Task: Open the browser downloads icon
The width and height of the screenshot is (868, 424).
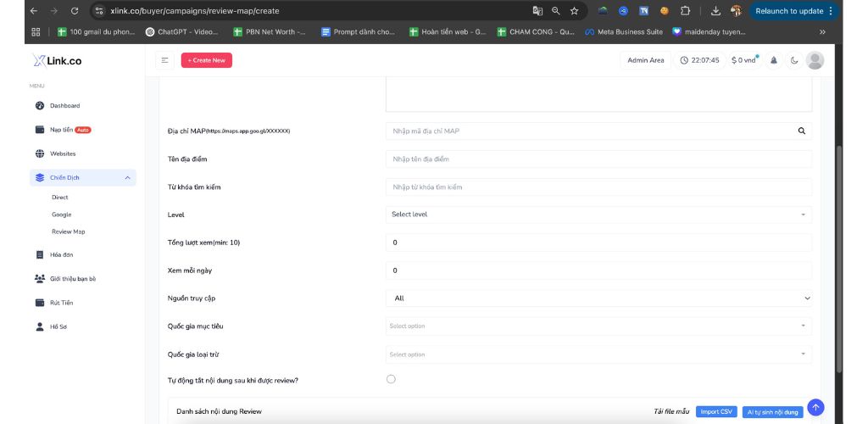Action: [715, 10]
